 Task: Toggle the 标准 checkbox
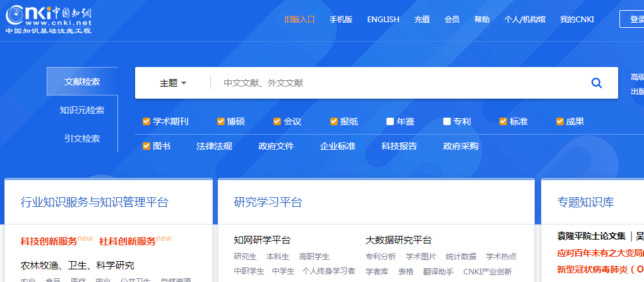(x=503, y=121)
